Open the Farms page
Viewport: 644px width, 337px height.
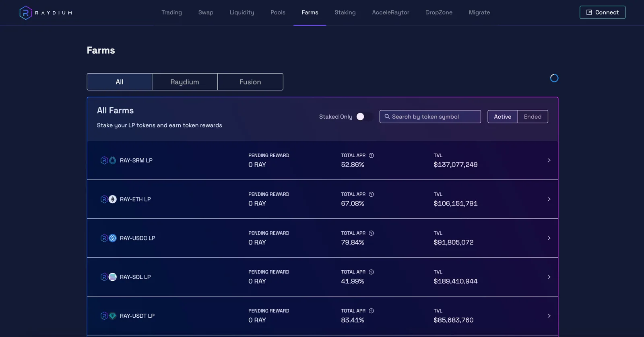[310, 12]
